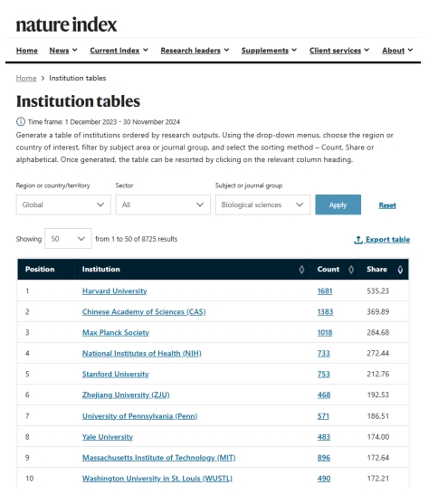The image size is (438, 504).
Task: Open Zhejiang University (ZJU) link
Action: pos(126,395)
